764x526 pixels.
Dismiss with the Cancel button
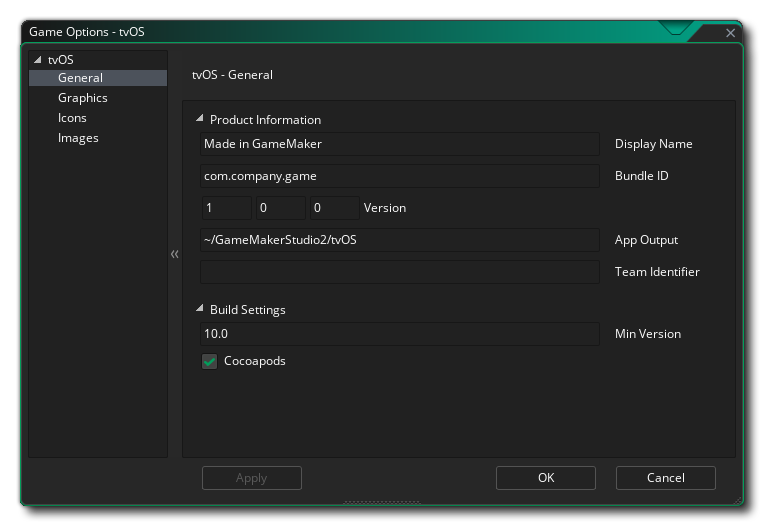tap(666, 478)
